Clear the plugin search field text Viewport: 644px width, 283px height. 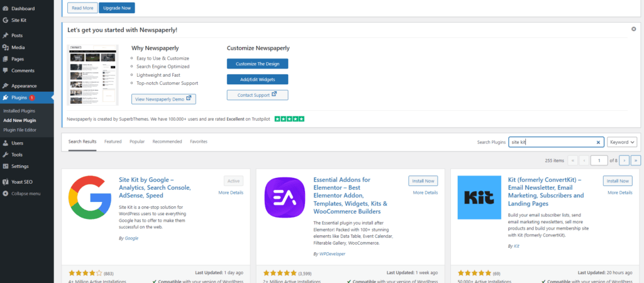tap(599, 142)
